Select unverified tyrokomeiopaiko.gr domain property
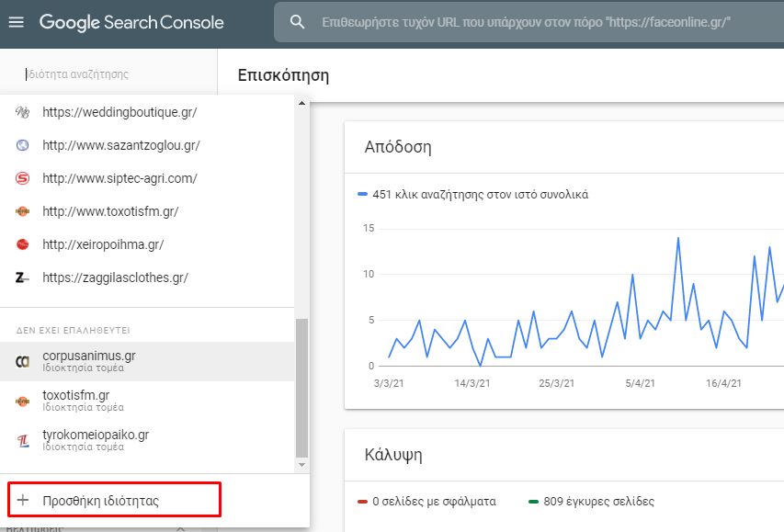 147,440
